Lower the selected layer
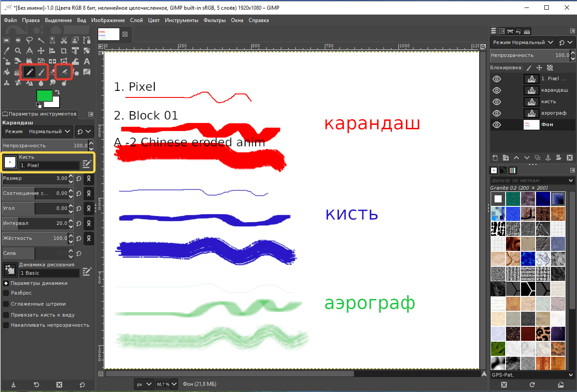This screenshot has width=577, height=392. pyautogui.click(x=527, y=157)
